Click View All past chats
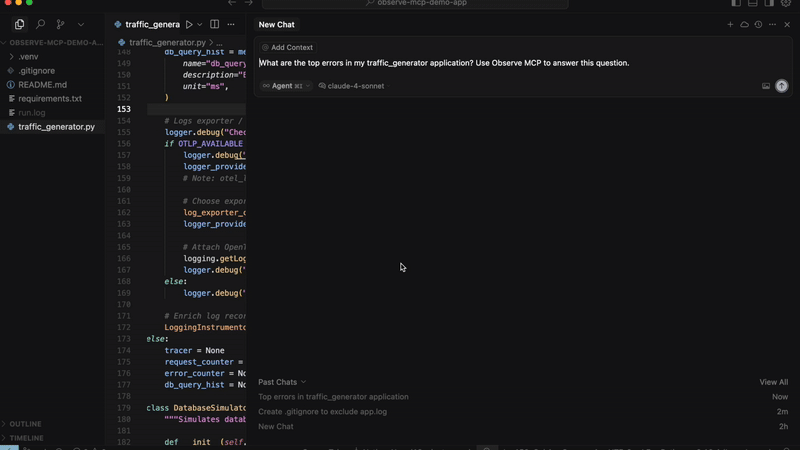 (x=773, y=382)
